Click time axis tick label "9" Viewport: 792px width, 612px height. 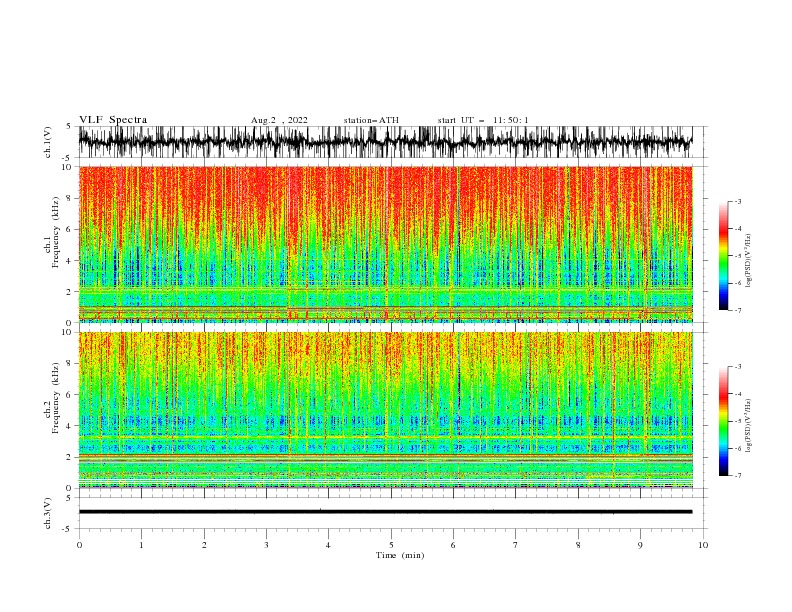tap(640, 545)
